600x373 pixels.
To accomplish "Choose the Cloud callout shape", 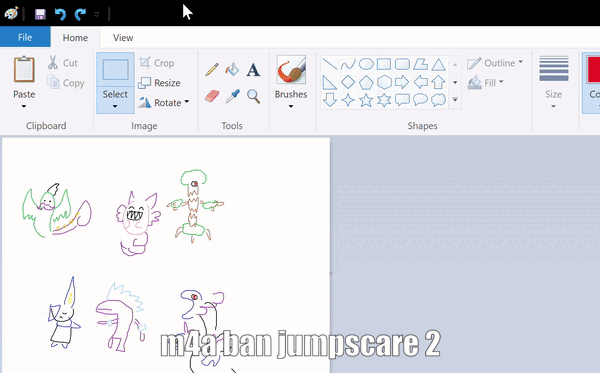I will (x=438, y=99).
